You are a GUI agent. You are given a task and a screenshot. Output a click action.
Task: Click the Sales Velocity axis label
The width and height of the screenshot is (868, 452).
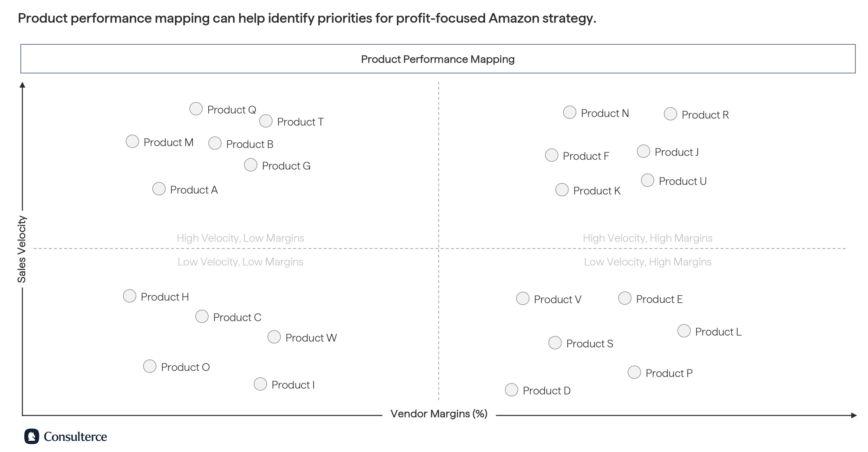point(22,249)
